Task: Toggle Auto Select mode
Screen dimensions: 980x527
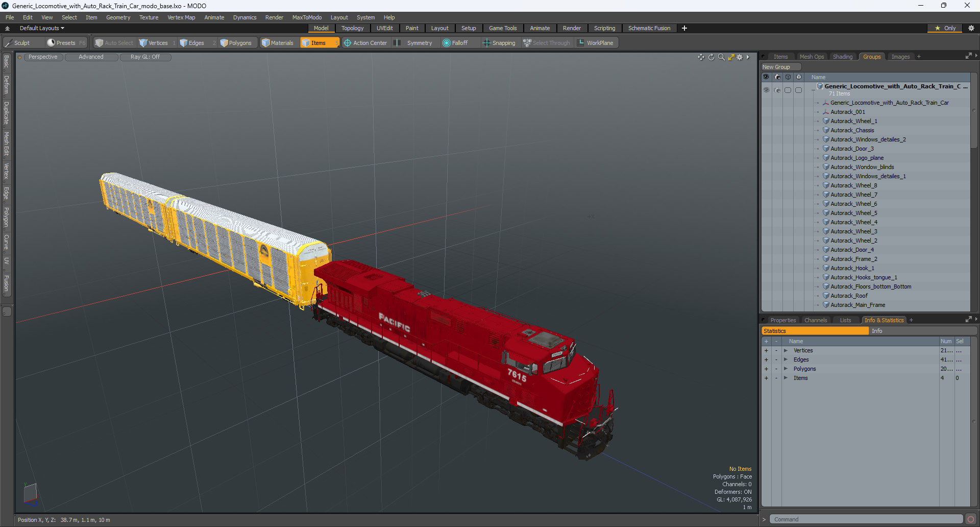Action: (x=114, y=43)
